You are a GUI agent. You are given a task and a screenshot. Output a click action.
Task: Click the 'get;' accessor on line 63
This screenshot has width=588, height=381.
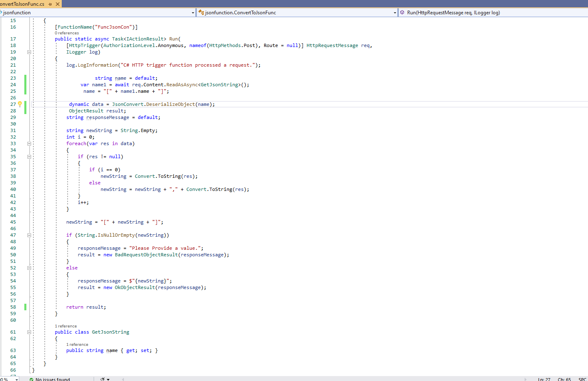pyautogui.click(x=132, y=350)
